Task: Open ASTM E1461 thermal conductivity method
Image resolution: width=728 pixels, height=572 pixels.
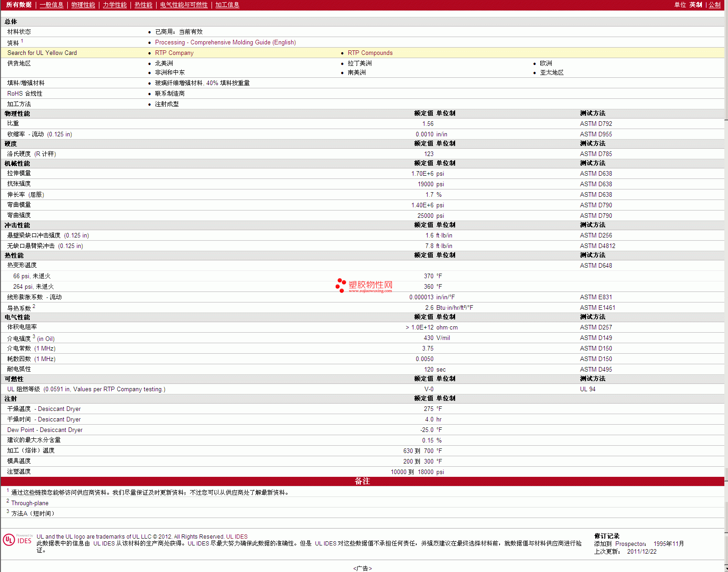Action: pos(598,308)
